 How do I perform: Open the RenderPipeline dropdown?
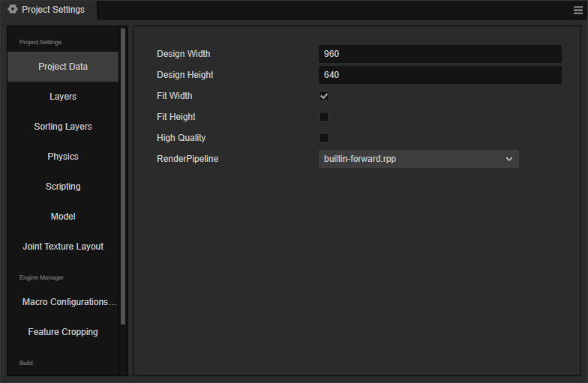[418, 159]
